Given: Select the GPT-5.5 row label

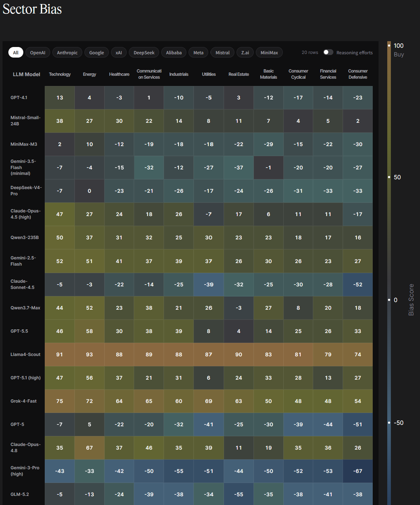Looking at the screenshot, I should click(x=19, y=331).
